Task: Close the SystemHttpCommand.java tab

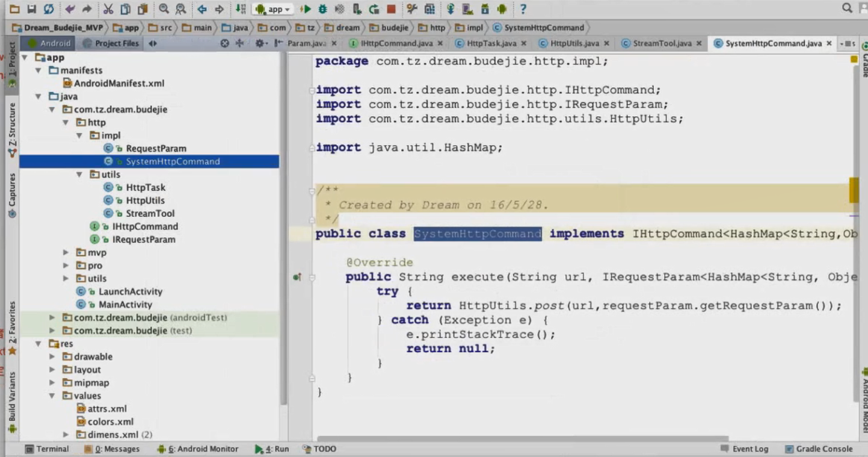Action: [829, 43]
